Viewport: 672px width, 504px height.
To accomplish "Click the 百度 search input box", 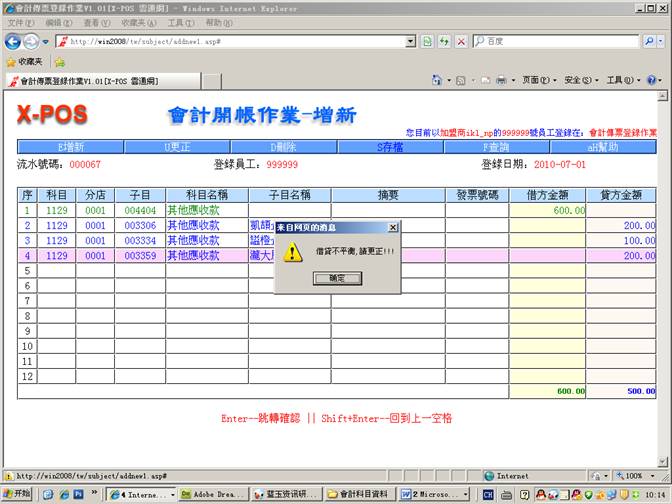I will click(560, 41).
